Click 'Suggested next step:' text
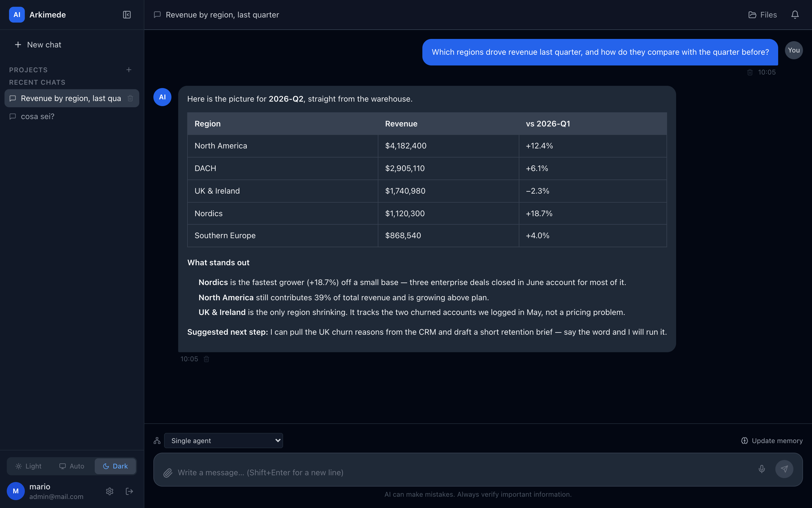 pyautogui.click(x=228, y=332)
